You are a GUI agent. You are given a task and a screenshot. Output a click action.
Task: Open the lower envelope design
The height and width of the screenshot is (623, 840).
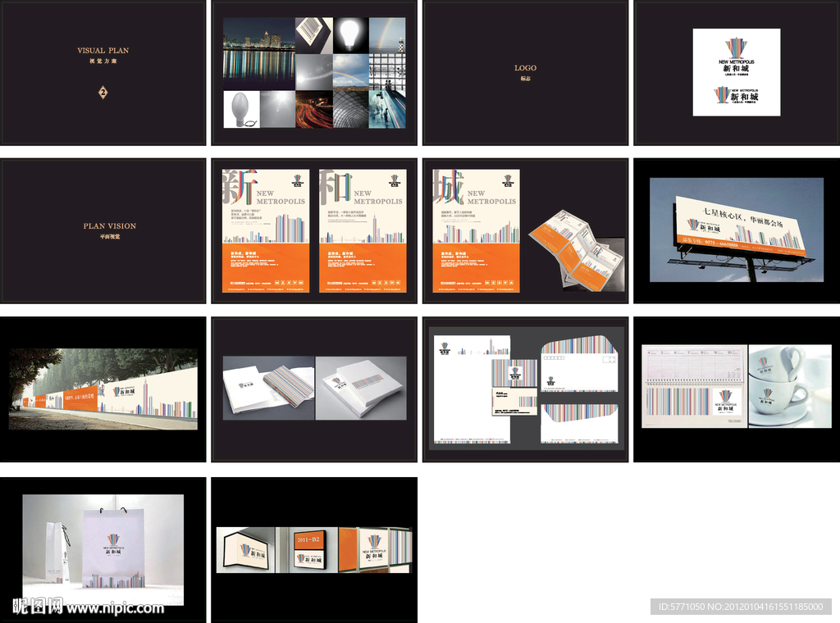579,424
